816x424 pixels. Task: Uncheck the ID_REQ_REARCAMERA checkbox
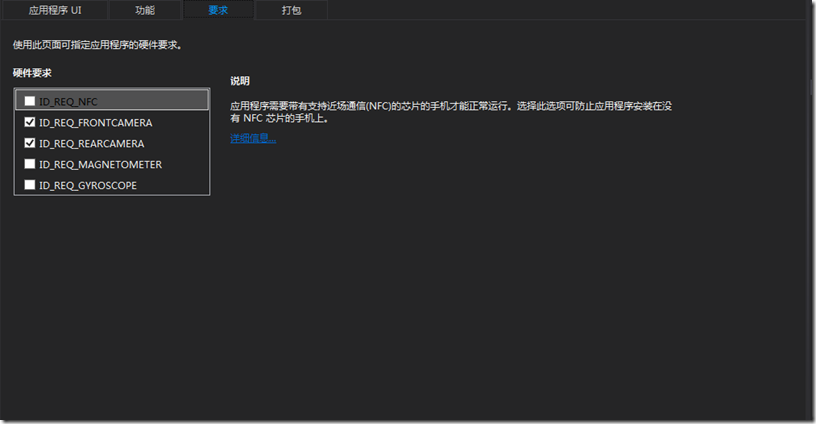pos(30,143)
